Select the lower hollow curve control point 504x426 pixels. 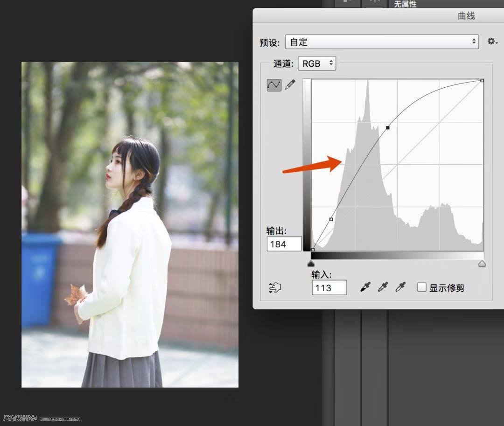331,219
